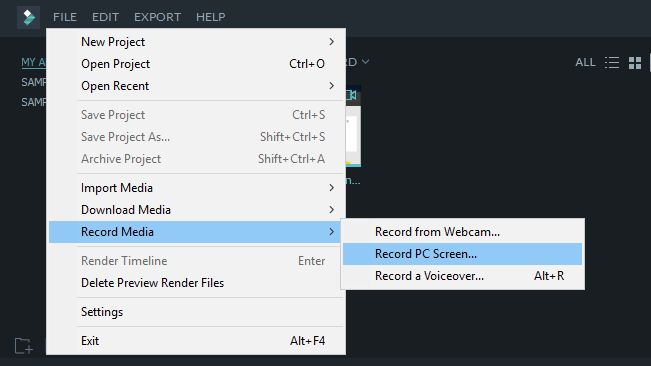This screenshot has width=651, height=366.
Task: Select Save Project As entry
Action: click(x=196, y=137)
